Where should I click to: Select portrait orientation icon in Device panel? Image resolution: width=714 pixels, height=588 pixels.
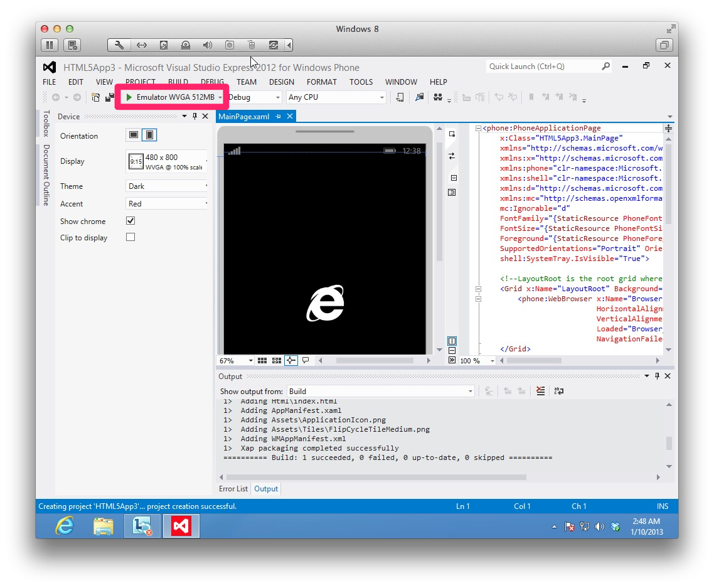[x=149, y=135]
